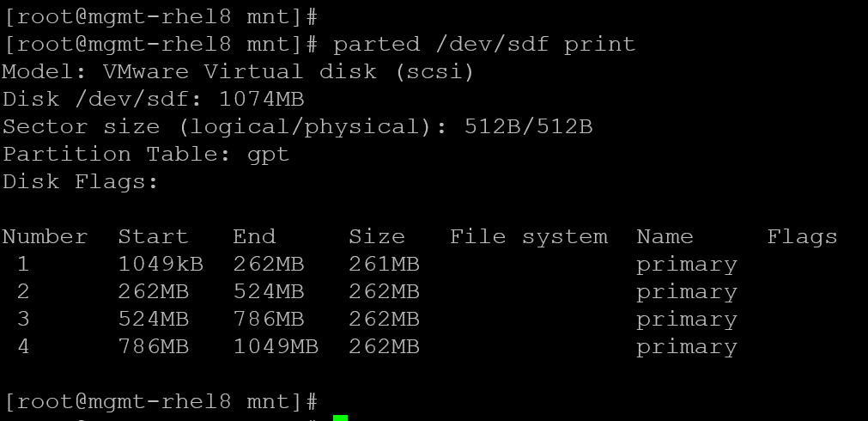Click the 'Name' column header

[665, 237]
